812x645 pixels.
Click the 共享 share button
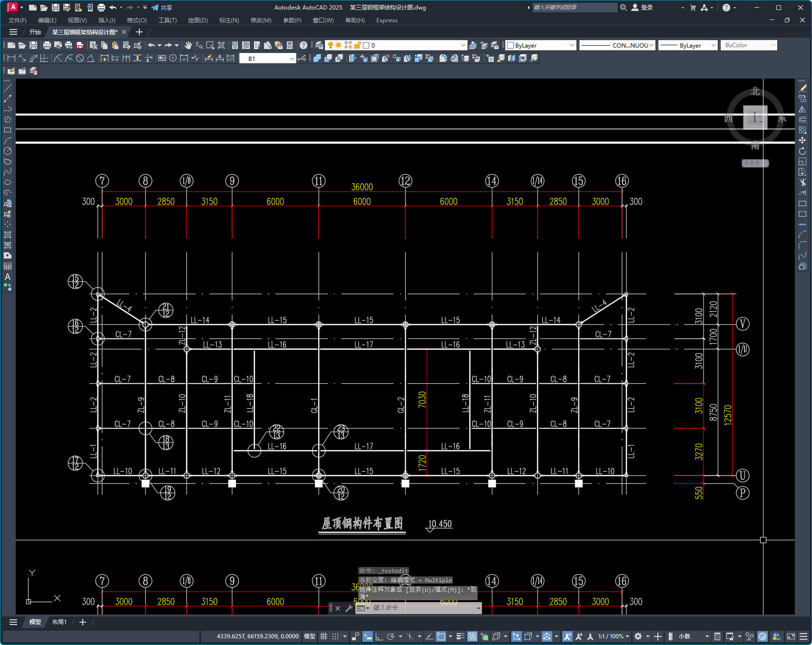(162, 8)
